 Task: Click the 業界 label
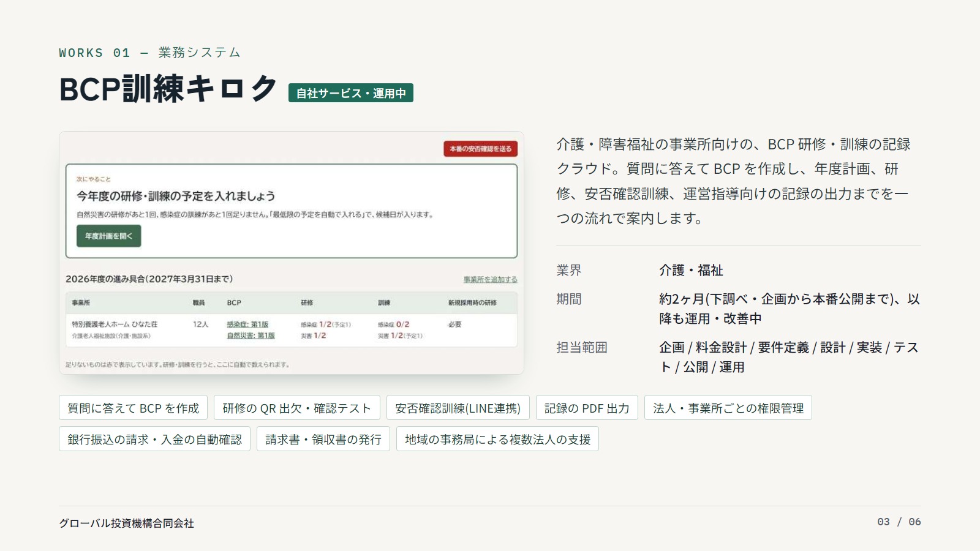tap(569, 270)
